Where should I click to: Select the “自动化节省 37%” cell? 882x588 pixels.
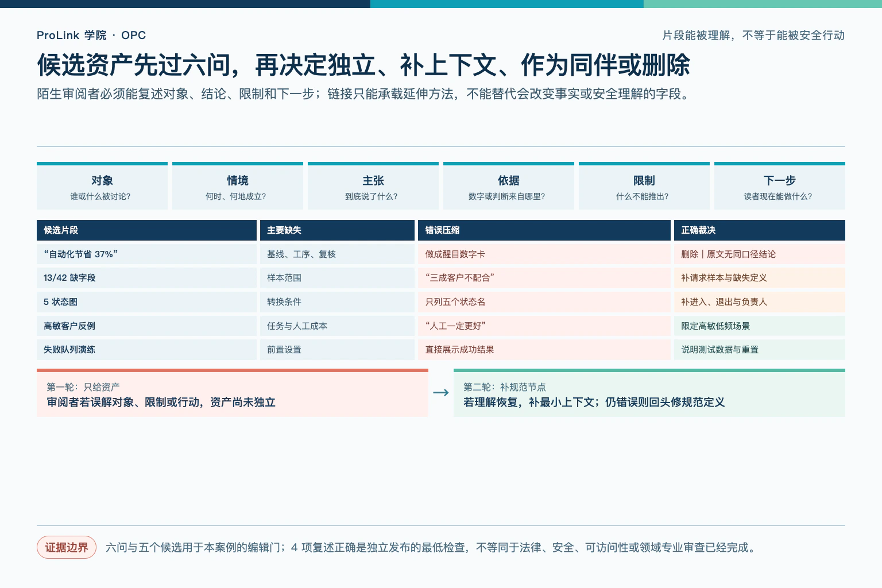(x=146, y=254)
